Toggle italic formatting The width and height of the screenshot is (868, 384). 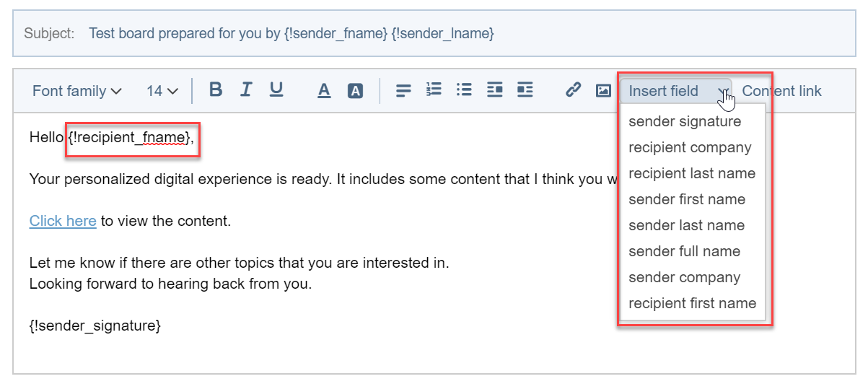246,90
